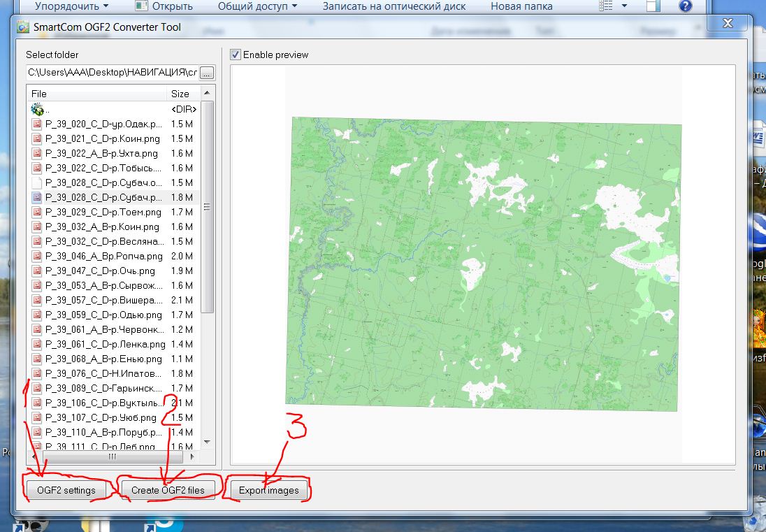Click the browse folder ellipsis button
Screen dimensions: 766x532
coord(208,73)
